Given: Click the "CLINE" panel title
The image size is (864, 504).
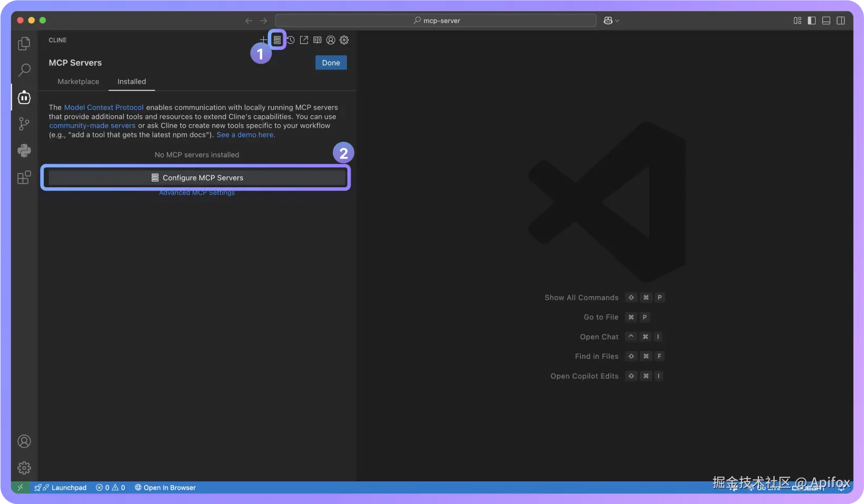Looking at the screenshot, I should point(58,40).
